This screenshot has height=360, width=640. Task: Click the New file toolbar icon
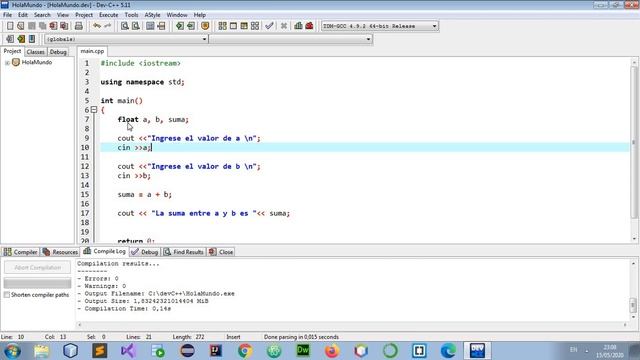click(10, 26)
